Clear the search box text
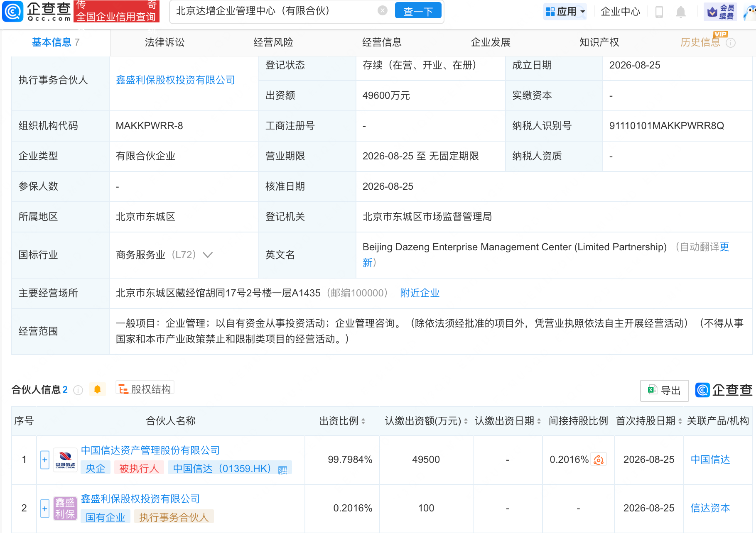This screenshot has height=533, width=756. (383, 11)
